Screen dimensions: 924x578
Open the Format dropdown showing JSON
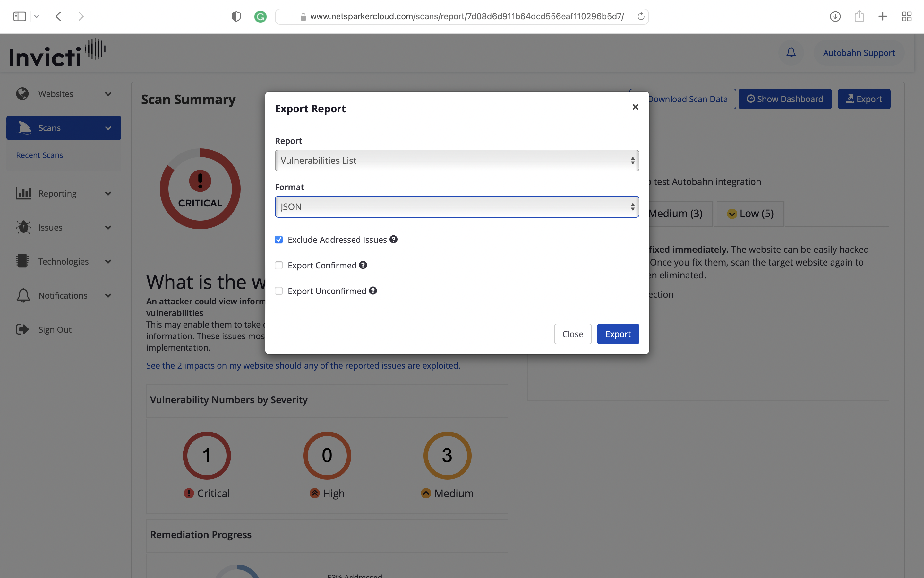pos(457,207)
